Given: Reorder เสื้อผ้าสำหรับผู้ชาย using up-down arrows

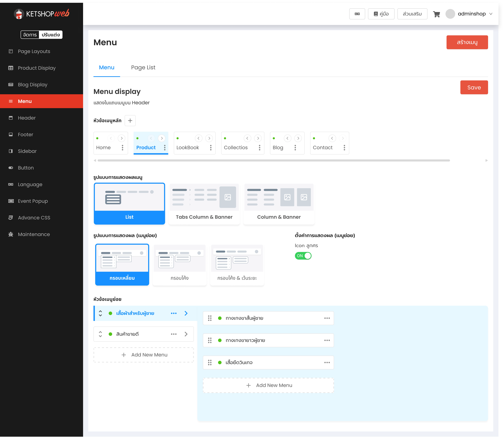Looking at the screenshot, I should 100,313.
